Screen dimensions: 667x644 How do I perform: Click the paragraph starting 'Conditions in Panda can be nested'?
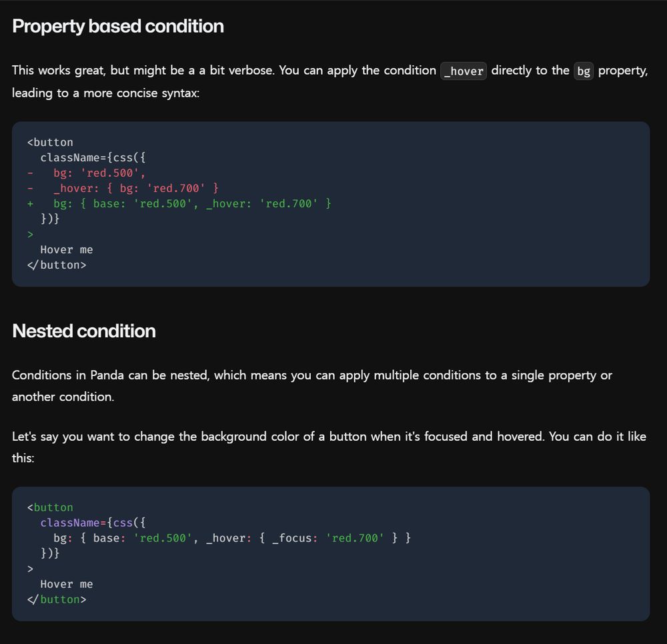click(x=311, y=385)
